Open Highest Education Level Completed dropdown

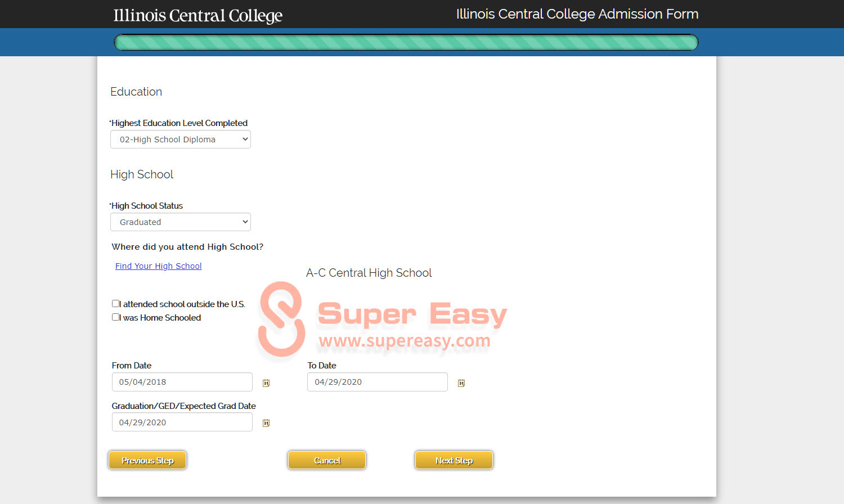tap(181, 139)
